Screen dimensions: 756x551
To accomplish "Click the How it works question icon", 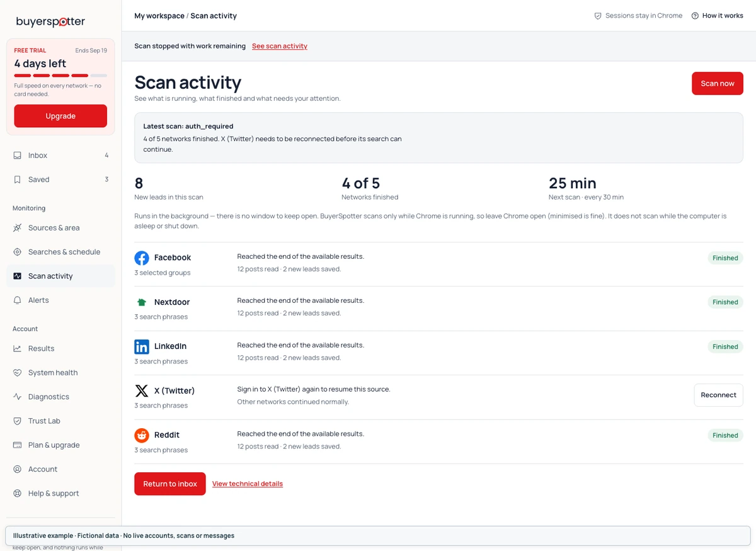I will pyautogui.click(x=695, y=16).
